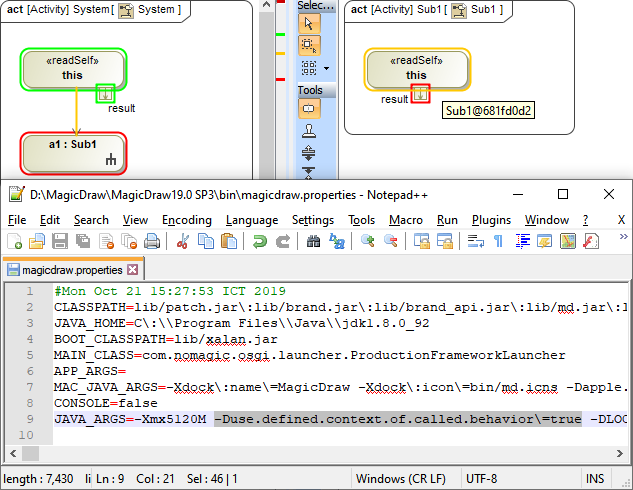Open the Plugins menu
Screen dimensions: 633x490
click(x=491, y=220)
